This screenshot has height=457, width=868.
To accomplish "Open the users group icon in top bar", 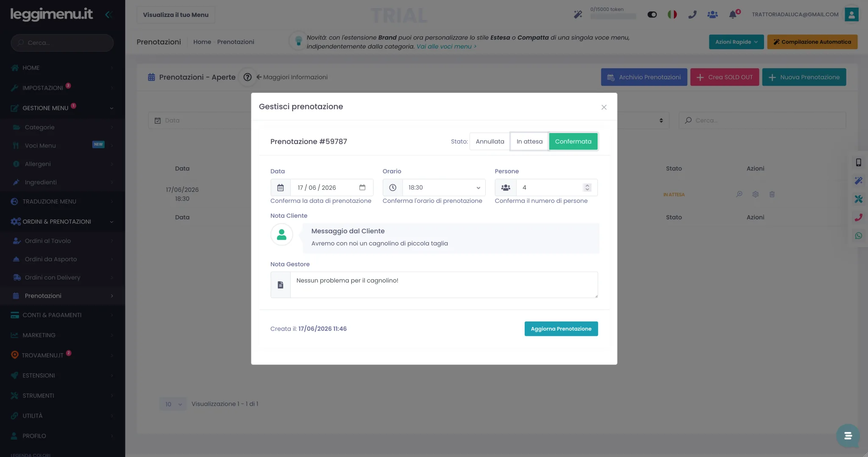I will point(712,14).
